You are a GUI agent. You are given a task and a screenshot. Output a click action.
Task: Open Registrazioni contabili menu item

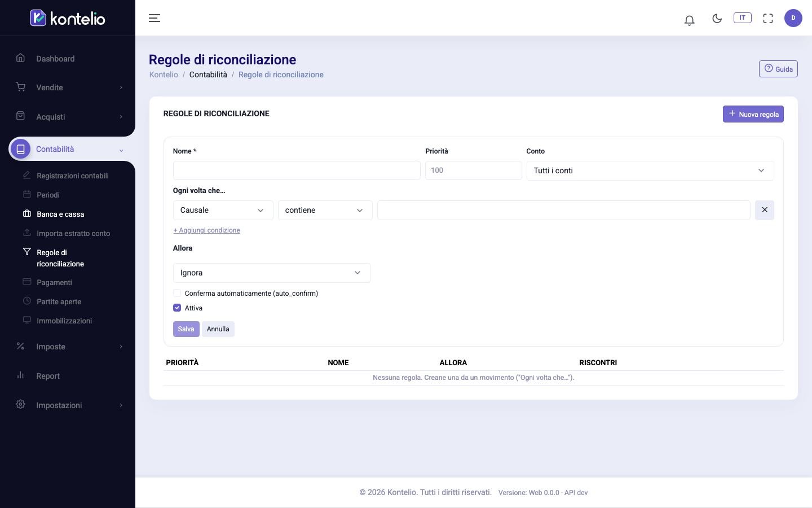(73, 176)
